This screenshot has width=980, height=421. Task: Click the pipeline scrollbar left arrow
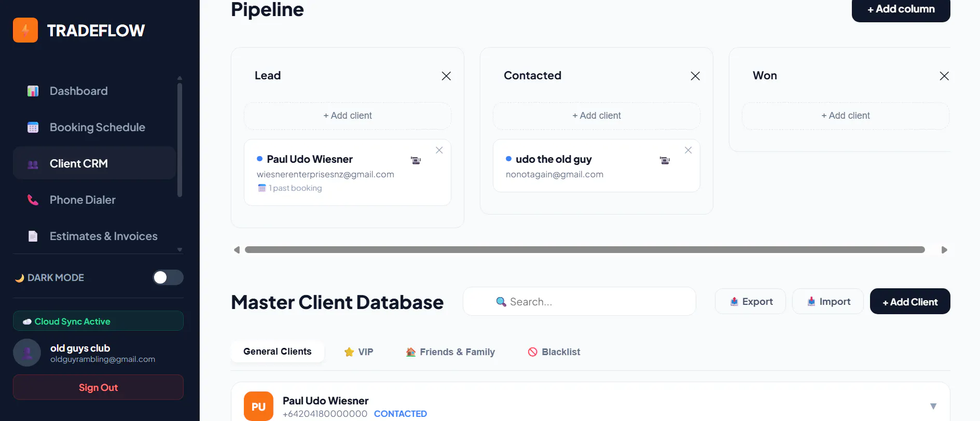pyautogui.click(x=237, y=250)
